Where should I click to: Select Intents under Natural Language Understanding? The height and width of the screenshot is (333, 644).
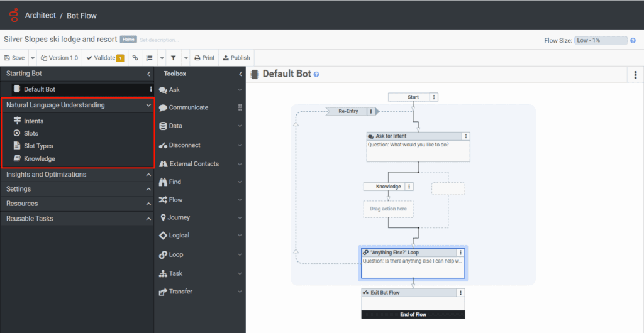33,121
